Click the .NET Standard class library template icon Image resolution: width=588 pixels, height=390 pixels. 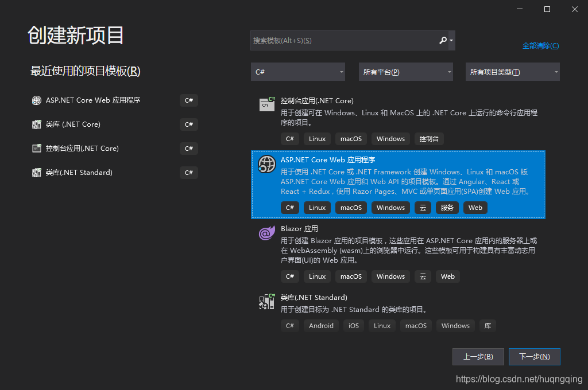pos(267,302)
